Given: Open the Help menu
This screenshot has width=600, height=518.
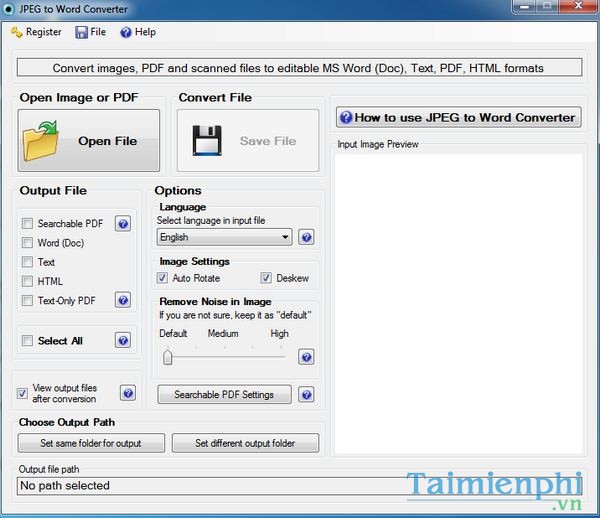Looking at the screenshot, I should pyautogui.click(x=138, y=32).
